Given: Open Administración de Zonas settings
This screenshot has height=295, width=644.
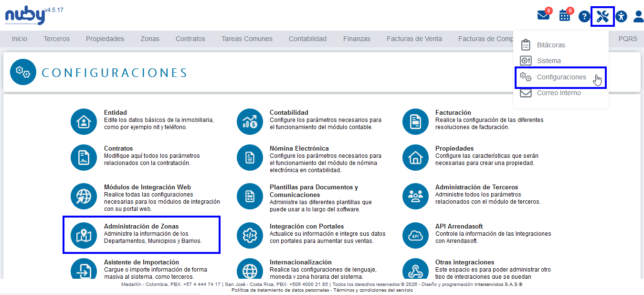Looking at the screenshot, I should click(141, 226).
